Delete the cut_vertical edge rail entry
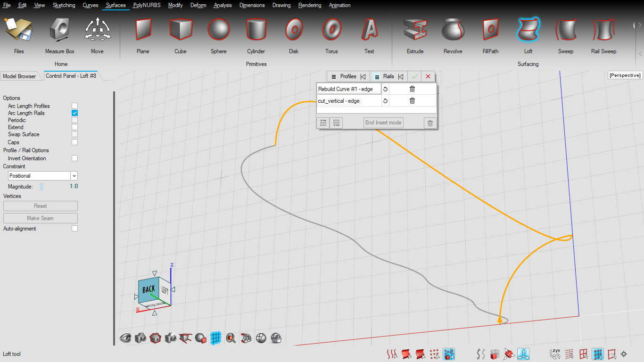Viewport: 644px width, 362px height. click(x=412, y=100)
